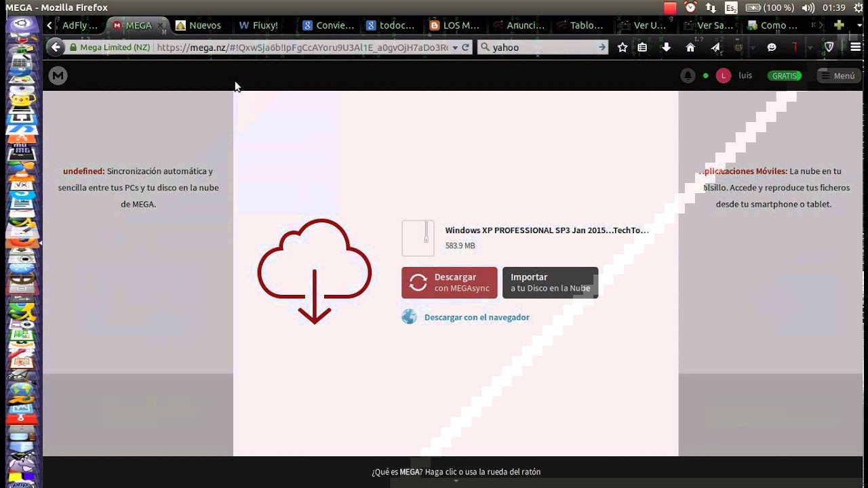Switch to the Anunci... tab

pos(519,25)
